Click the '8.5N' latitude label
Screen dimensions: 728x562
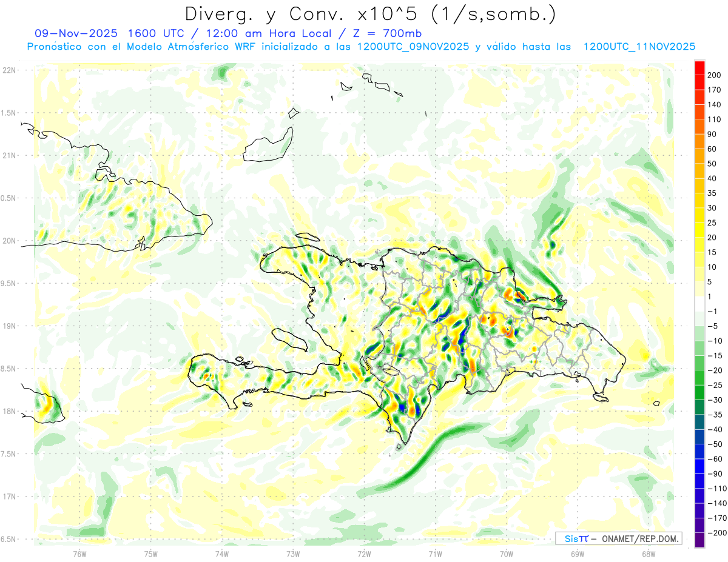[x=8, y=369]
